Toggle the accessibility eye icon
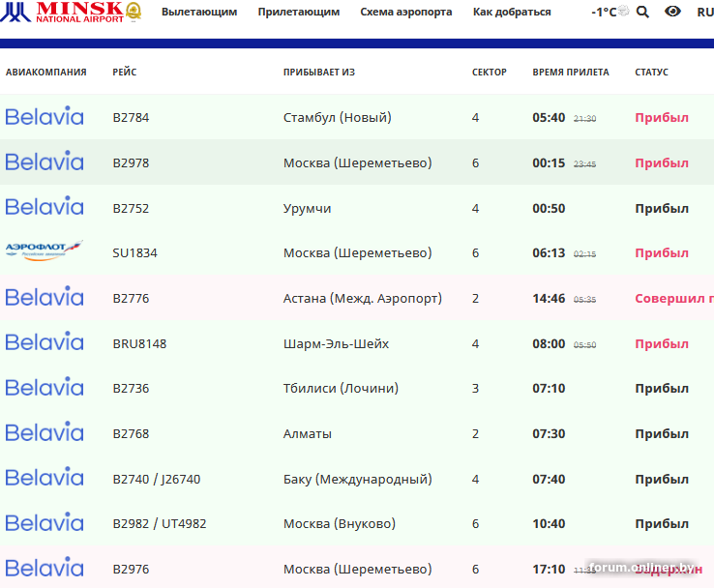 click(672, 12)
